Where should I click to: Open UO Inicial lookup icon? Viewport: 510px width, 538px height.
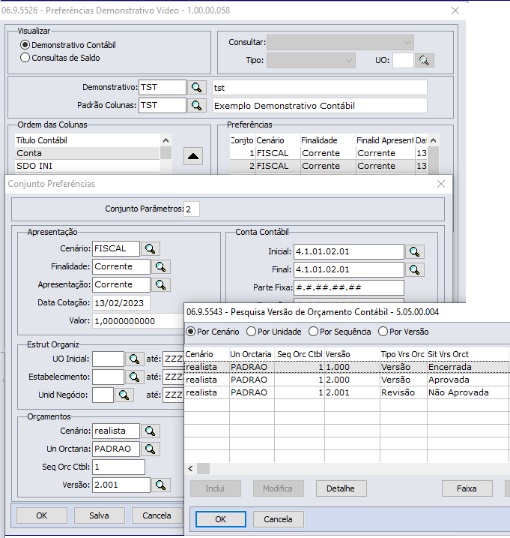(x=134, y=359)
